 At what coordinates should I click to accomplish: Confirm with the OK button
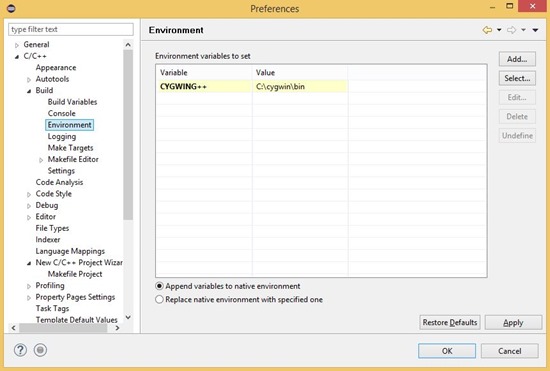(447, 351)
